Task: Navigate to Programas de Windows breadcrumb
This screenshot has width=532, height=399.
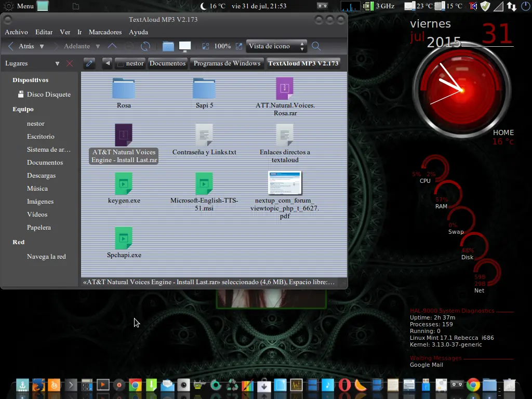Action: pos(227,63)
